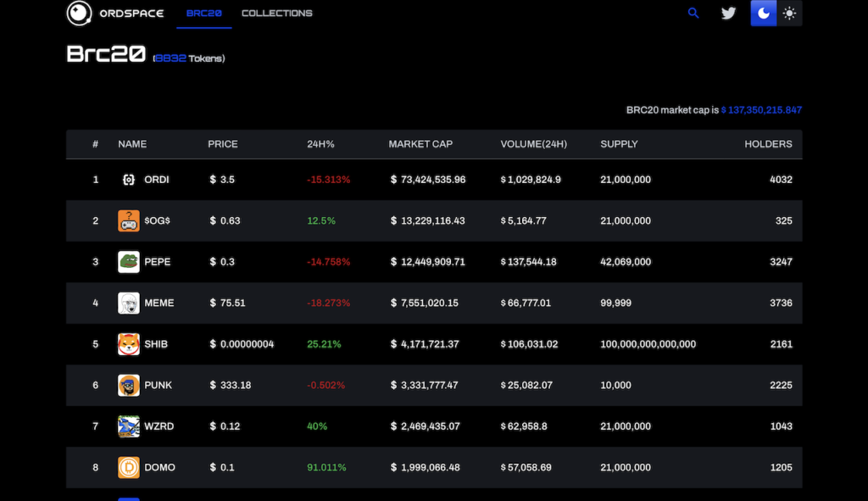Open search via the magnifier icon

[x=693, y=13]
